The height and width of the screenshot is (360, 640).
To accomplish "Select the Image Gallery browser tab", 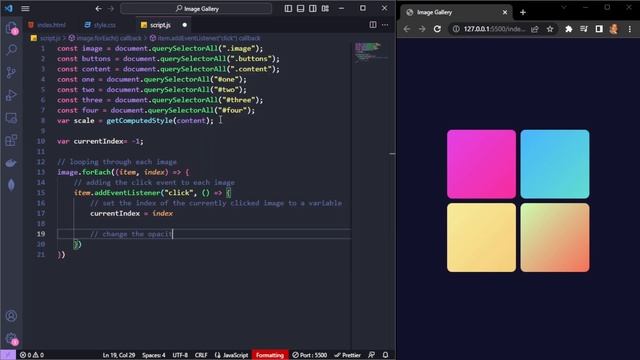I will pos(456,12).
